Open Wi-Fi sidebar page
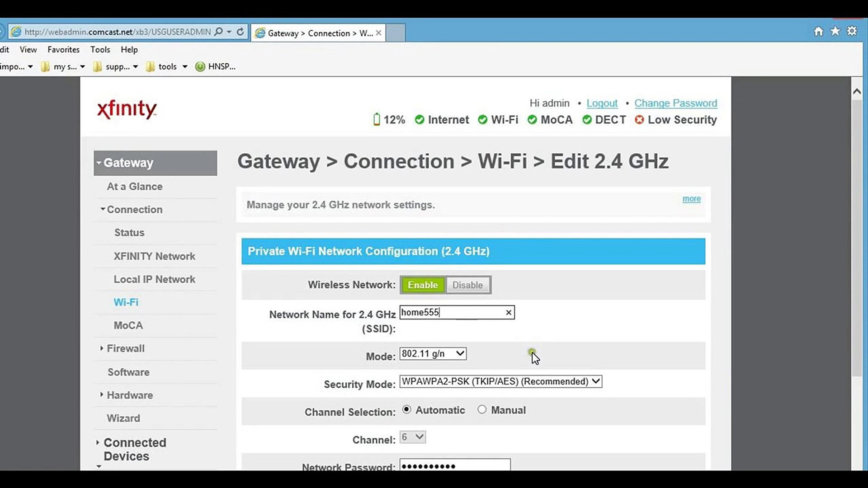868x488 pixels. coord(126,302)
